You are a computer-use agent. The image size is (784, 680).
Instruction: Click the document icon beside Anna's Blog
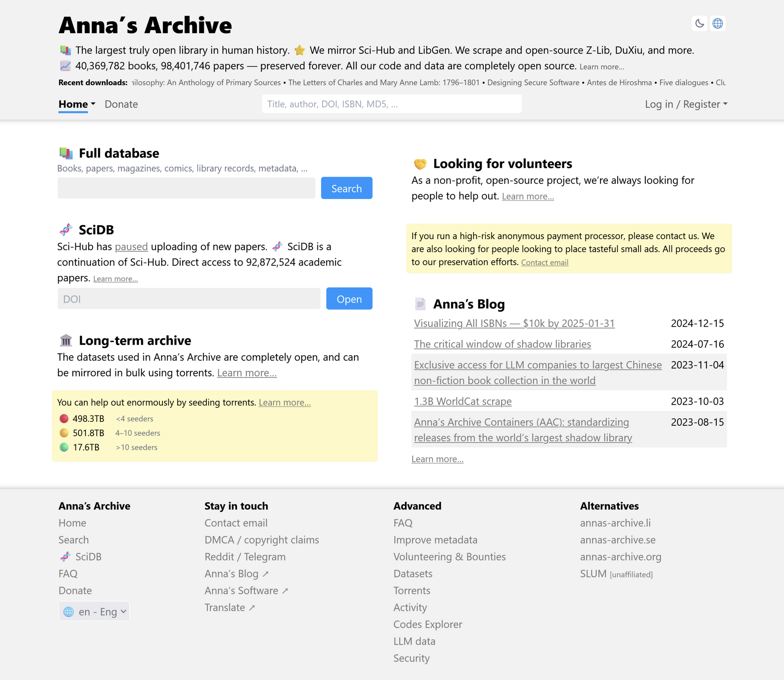[x=420, y=304]
